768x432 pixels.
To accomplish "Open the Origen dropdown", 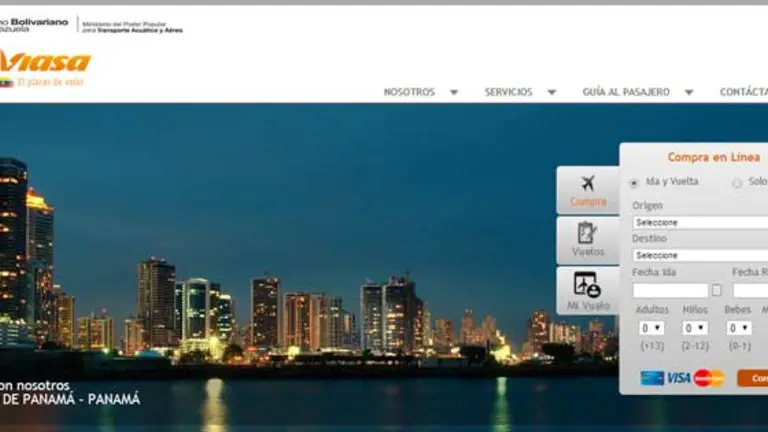I will (x=700, y=222).
